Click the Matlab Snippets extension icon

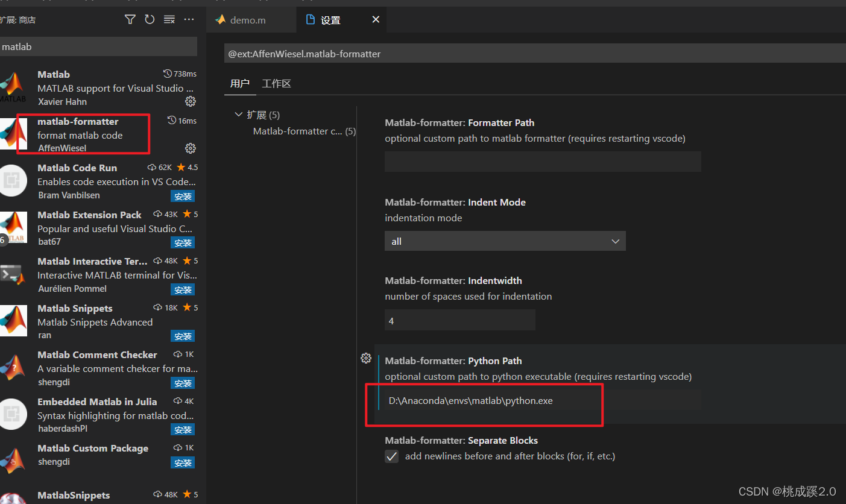point(12,321)
